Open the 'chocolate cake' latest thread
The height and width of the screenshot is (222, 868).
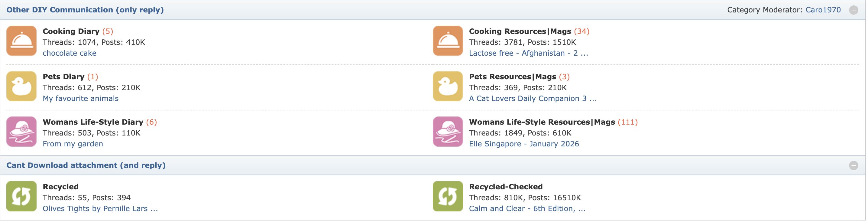[70, 53]
